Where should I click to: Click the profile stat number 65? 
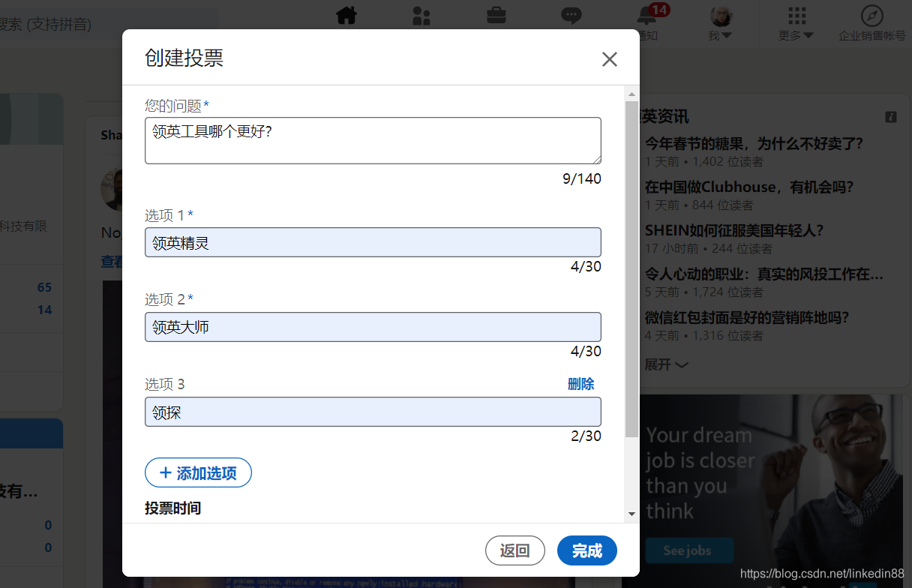[44, 287]
